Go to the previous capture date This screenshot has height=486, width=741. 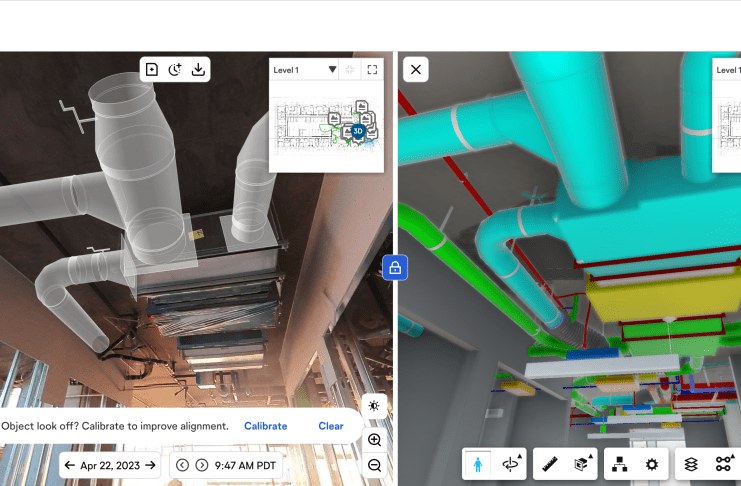pos(70,465)
